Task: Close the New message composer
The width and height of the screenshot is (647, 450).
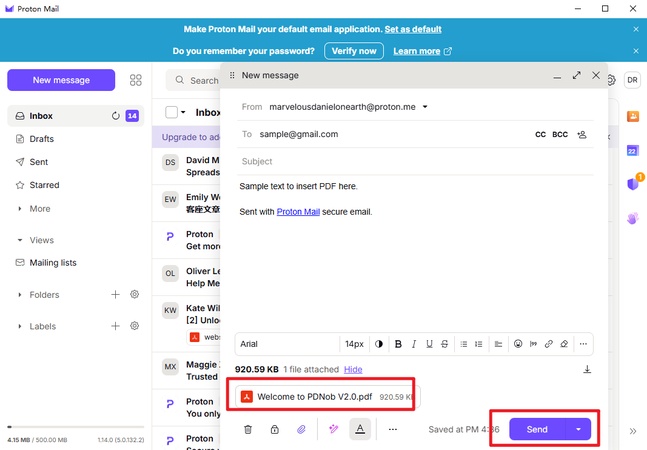Action: 596,75
